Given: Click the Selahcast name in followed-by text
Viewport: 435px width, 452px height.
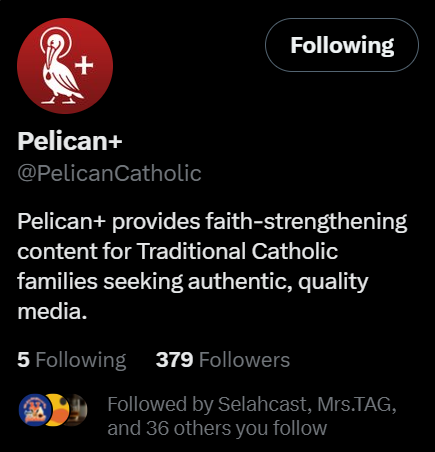Looking at the screenshot, I should point(262,404).
